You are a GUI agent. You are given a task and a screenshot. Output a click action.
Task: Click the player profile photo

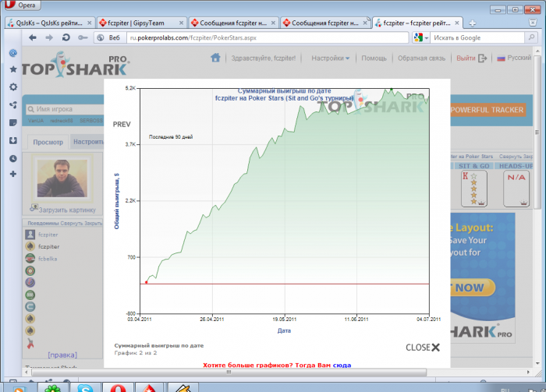(x=62, y=178)
